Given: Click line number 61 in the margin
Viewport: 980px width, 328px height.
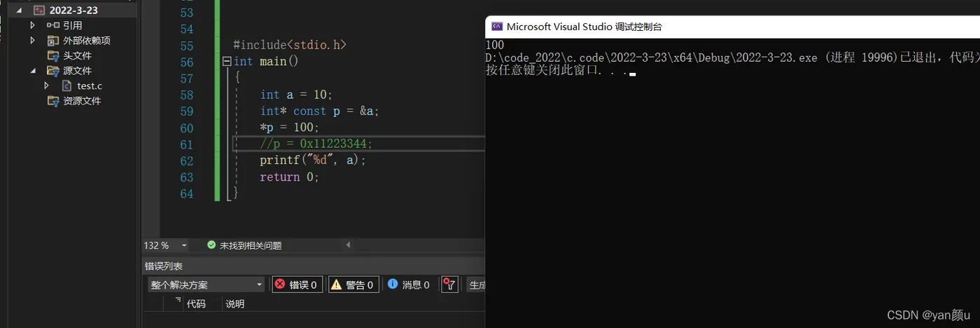Looking at the screenshot, I should [186, 144].
